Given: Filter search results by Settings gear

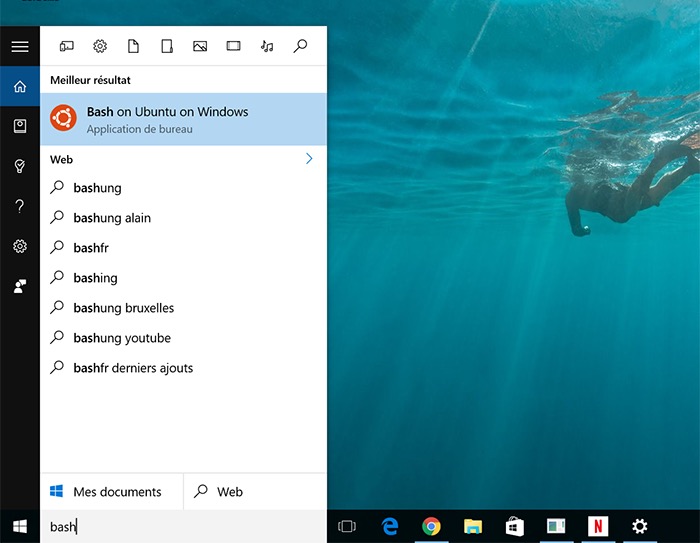Looking at the screenshot, I should coord(100,46).
